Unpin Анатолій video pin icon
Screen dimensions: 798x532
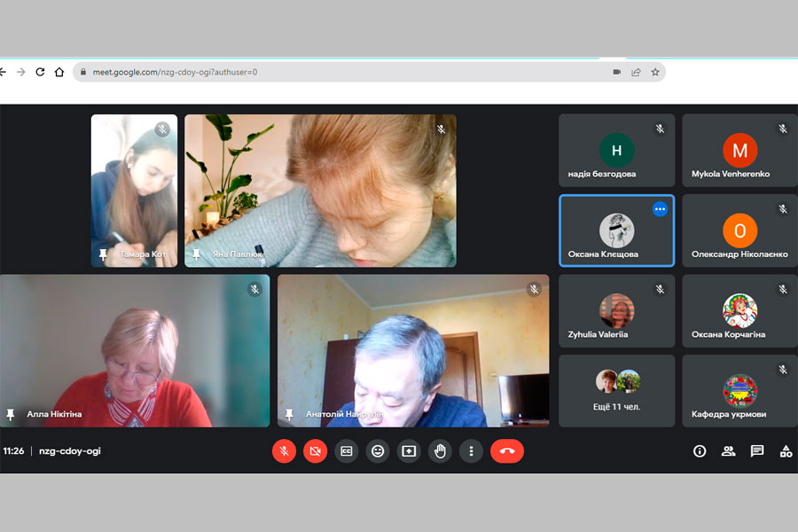coord(289,414)
